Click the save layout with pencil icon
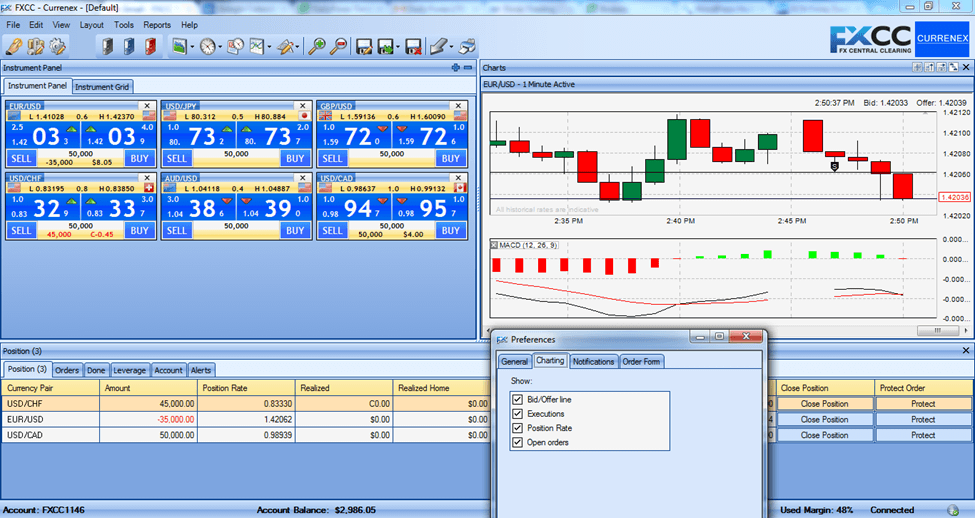This screenshot has height=518, width=975. coord(364,46)
